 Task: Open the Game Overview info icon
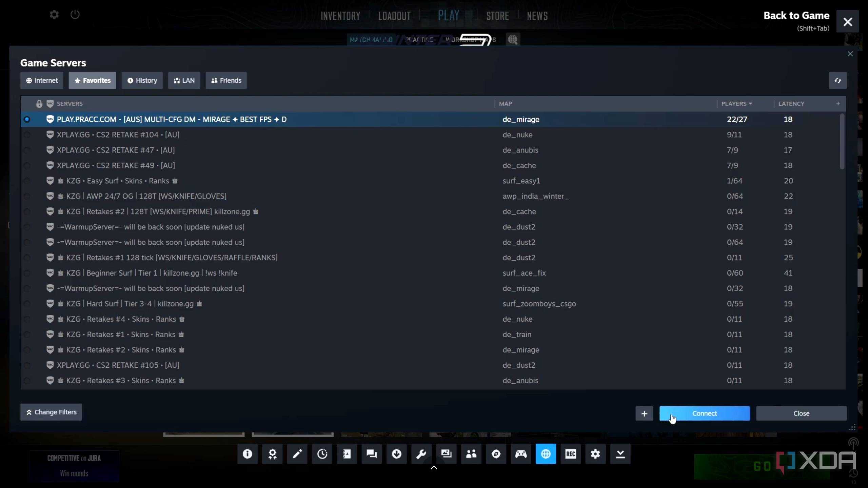pyautogui.click(x=248, y=454)
